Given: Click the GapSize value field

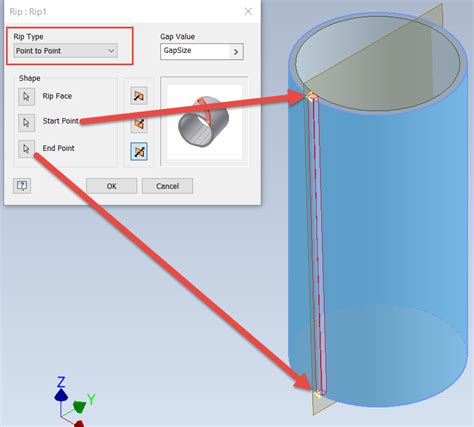Looking at the screenshot, I should [x=195, y=51].
